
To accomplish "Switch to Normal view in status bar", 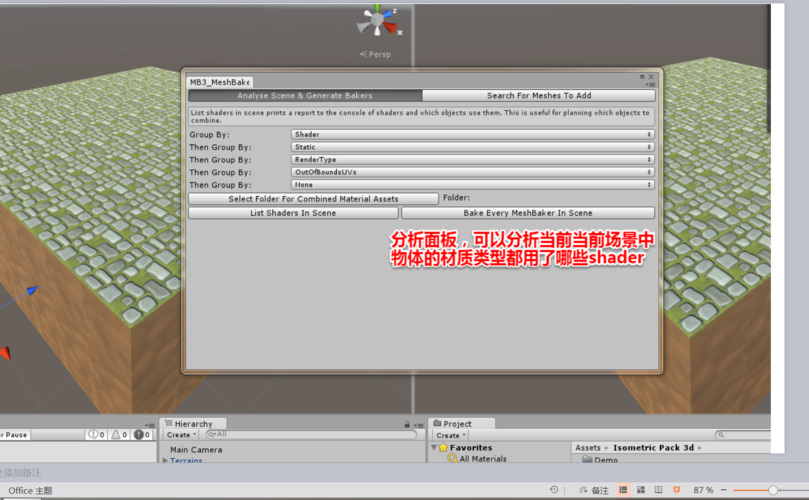I will pos(623,490).
